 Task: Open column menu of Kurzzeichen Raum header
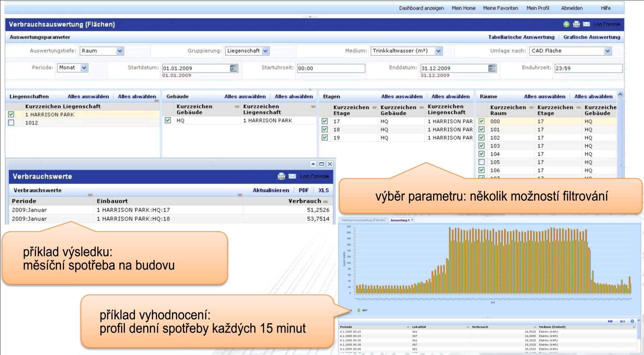point(531,108)
